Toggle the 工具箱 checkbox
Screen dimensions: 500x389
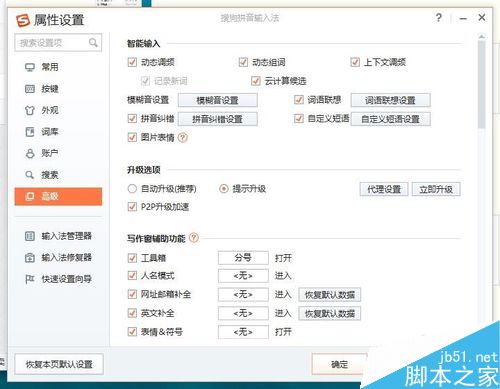click(x=132, y=258)
